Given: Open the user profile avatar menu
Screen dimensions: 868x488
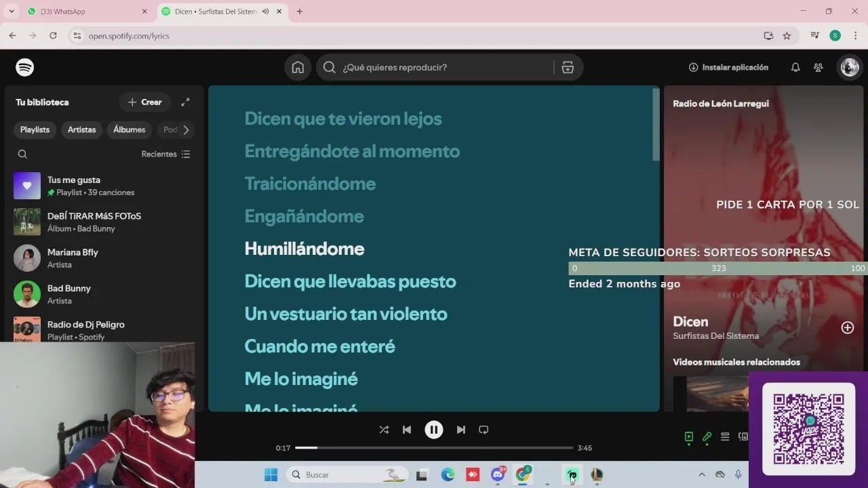Looking at the screenshot, I should tap(850, 67).
